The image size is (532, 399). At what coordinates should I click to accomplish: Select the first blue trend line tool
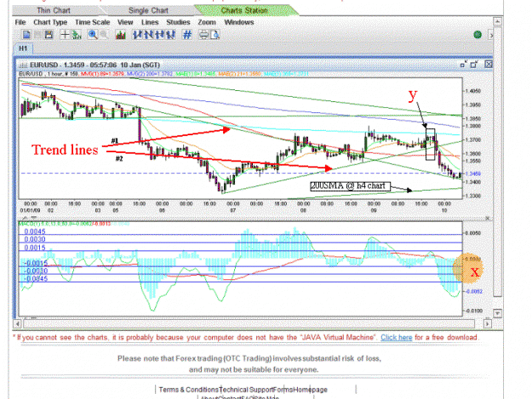(x=137, y=35)
